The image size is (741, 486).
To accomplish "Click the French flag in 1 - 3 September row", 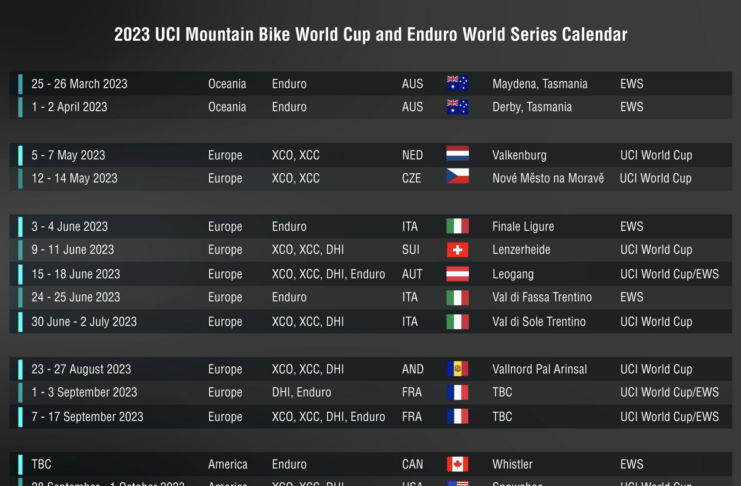I will coord(457,393).
